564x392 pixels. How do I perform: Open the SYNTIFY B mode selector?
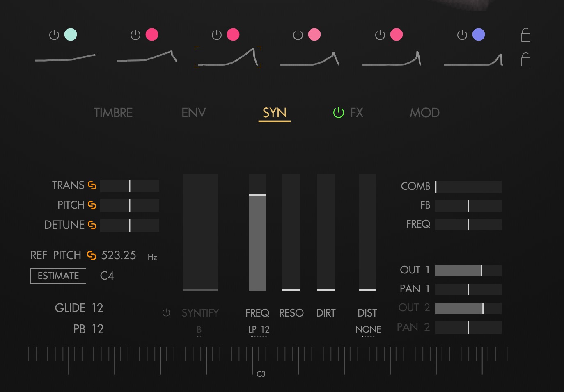pos(199,330)
